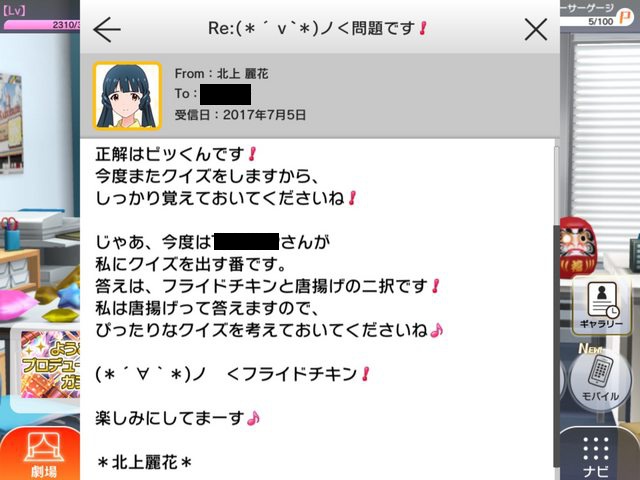Open the ナビ navigation grid menu
The image size is (640, 480).
pos(596,456)
